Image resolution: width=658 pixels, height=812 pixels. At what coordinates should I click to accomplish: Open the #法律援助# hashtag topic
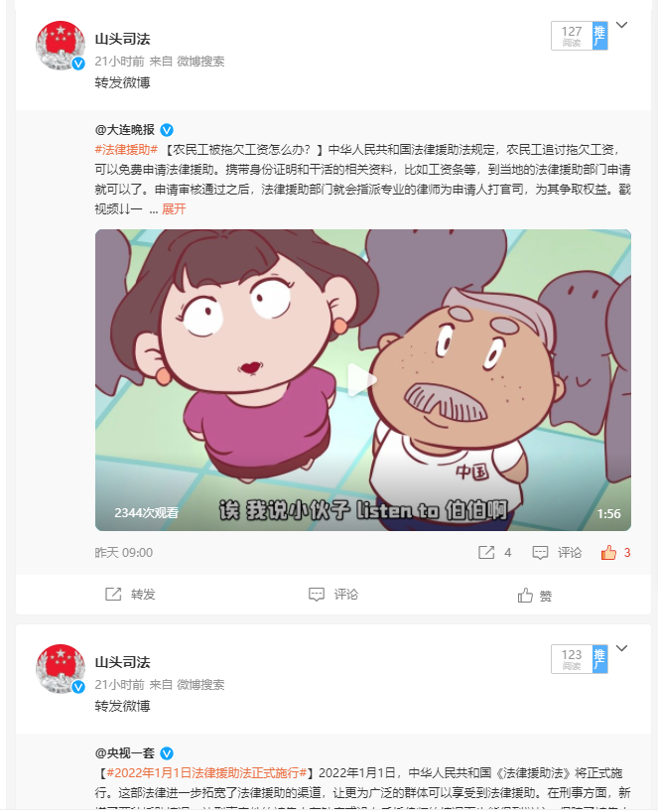[126, 150]
